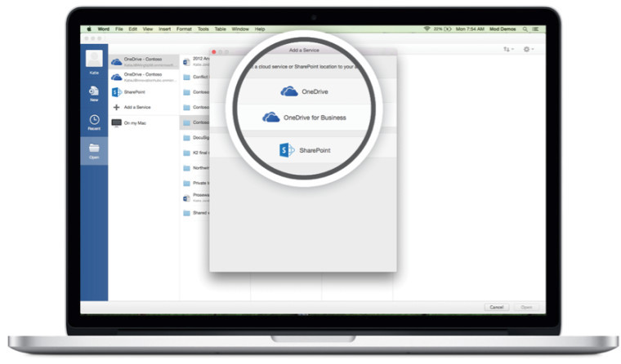Close the Add a Service dialog
Viewport: 621px width, 364px height.
point(214,52)
